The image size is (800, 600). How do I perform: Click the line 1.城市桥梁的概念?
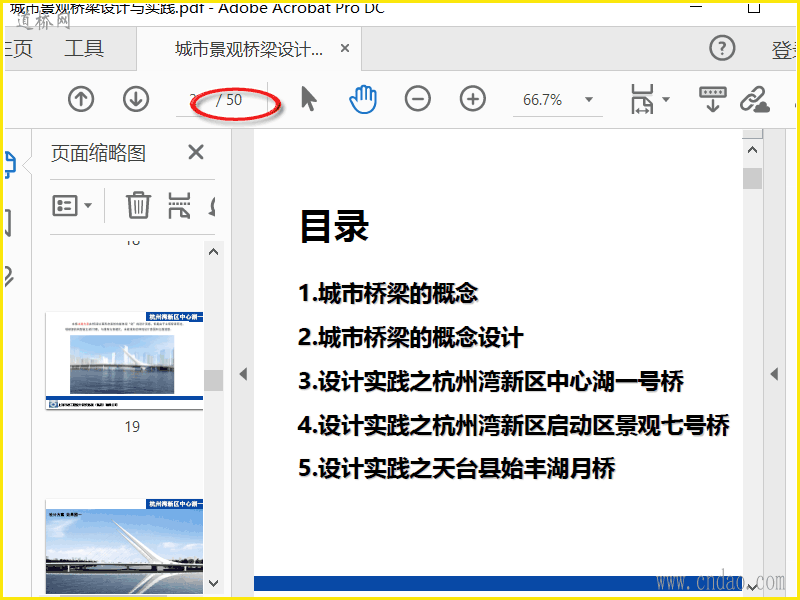(388, 293)
